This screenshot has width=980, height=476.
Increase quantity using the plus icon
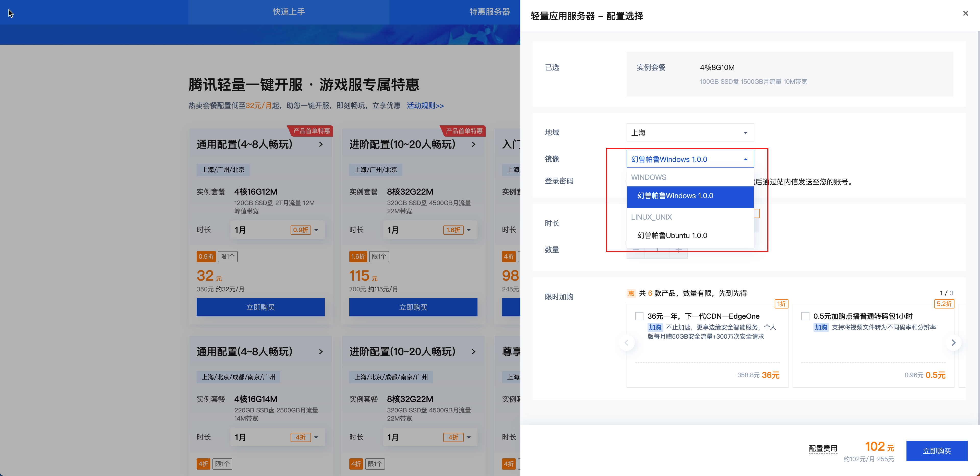[679, 250]
